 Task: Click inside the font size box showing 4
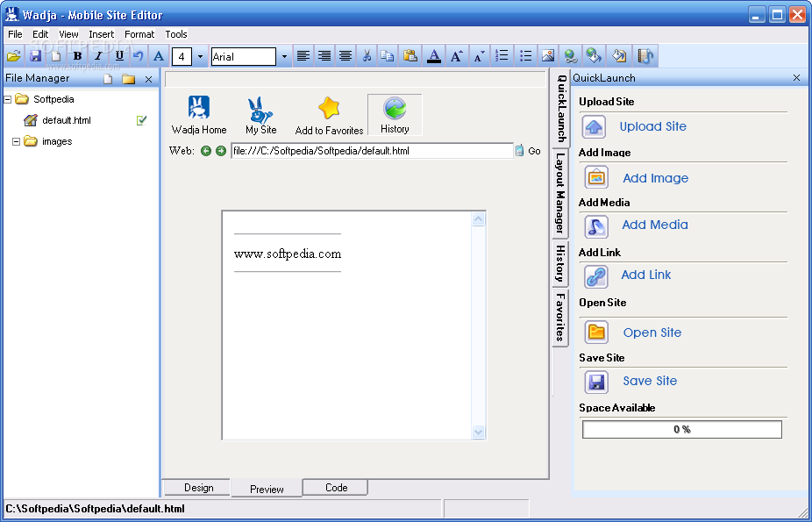[182, 56]
